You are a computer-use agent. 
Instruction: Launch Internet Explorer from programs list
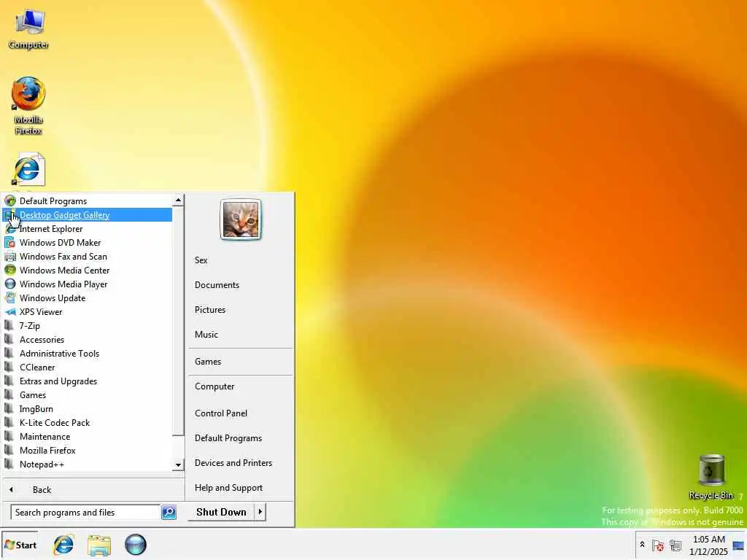[x=88, y=228]
